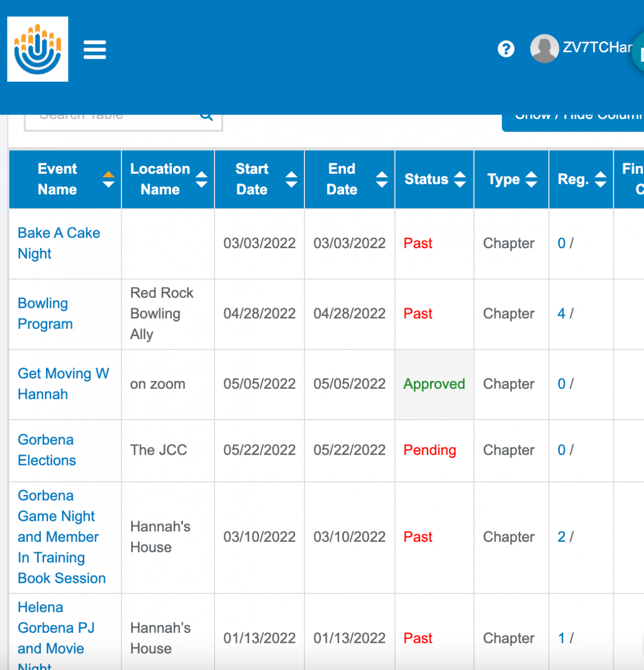
Task: Click registration count 0 for Bake A Cake Night
Action: pos(561,243)
